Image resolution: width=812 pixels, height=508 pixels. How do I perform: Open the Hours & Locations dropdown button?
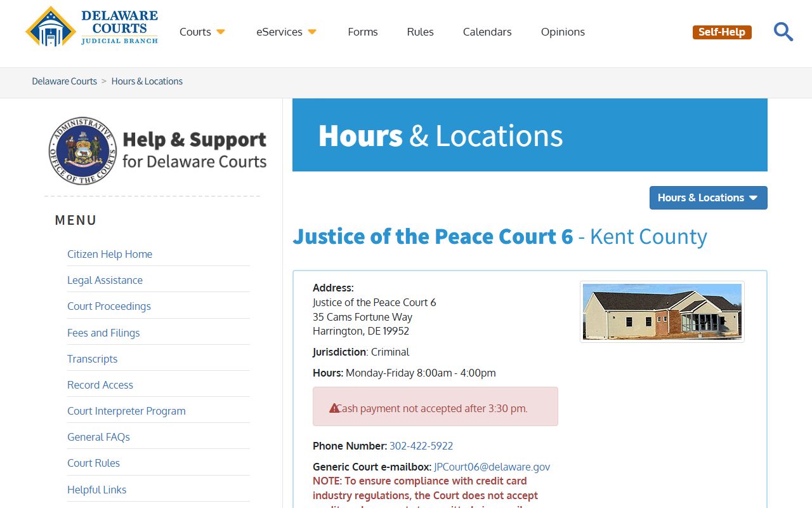click(708, 197)
